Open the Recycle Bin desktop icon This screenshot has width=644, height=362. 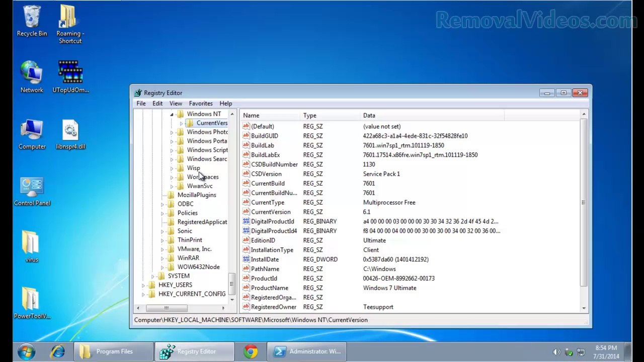[32, 21]
